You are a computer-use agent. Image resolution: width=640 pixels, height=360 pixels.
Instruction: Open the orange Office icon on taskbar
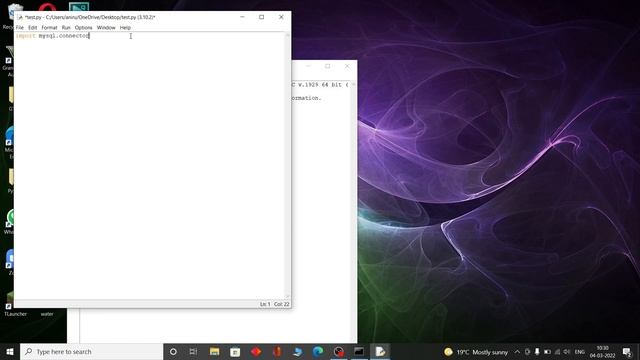pos(277,351)
